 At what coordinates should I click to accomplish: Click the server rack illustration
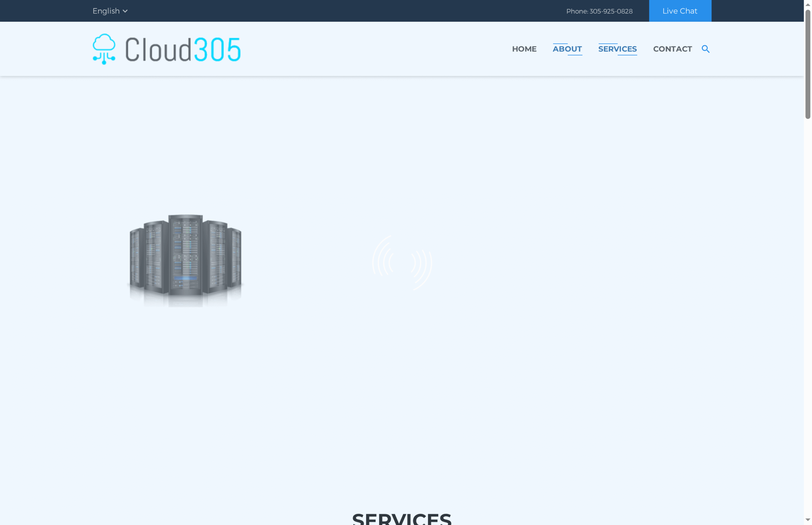coord(186,260)
